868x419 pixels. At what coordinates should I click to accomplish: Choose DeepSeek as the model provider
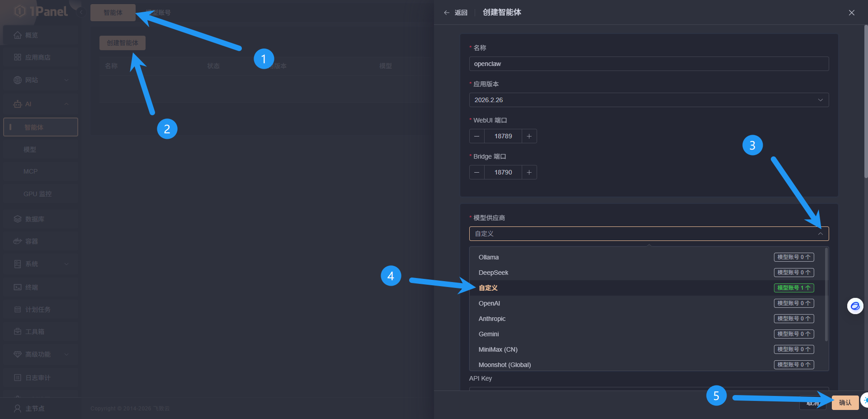[x=493, y=273]
